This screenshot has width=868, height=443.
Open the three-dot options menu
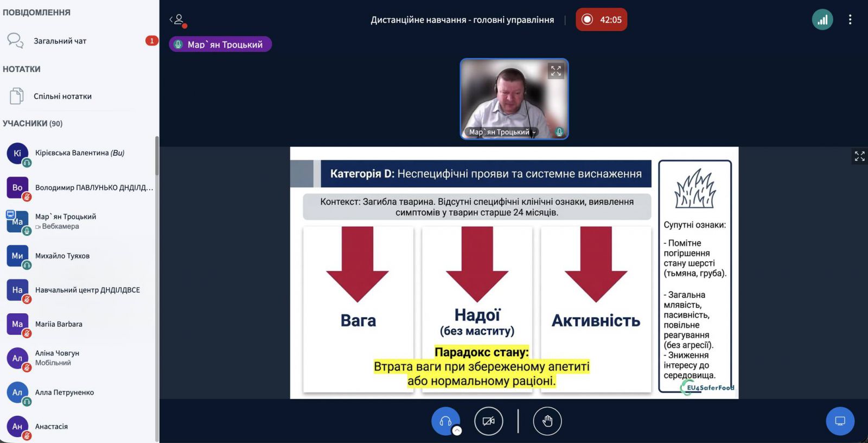850,20
